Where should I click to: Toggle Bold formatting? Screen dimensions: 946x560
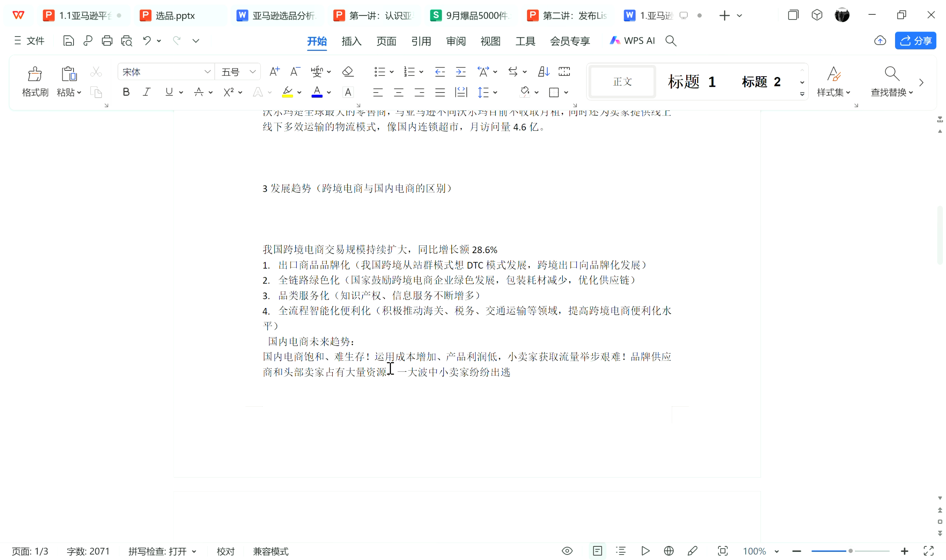pyautogui.click(x=126, y=93)
